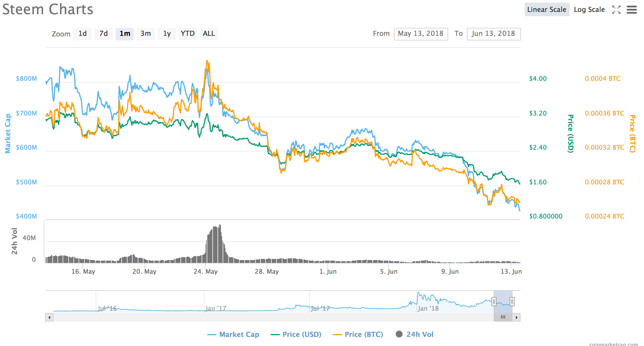This screenshot has width=644, height=346.
Task: Click the Jan '18 label in navigator
Action: coord(428,308)
